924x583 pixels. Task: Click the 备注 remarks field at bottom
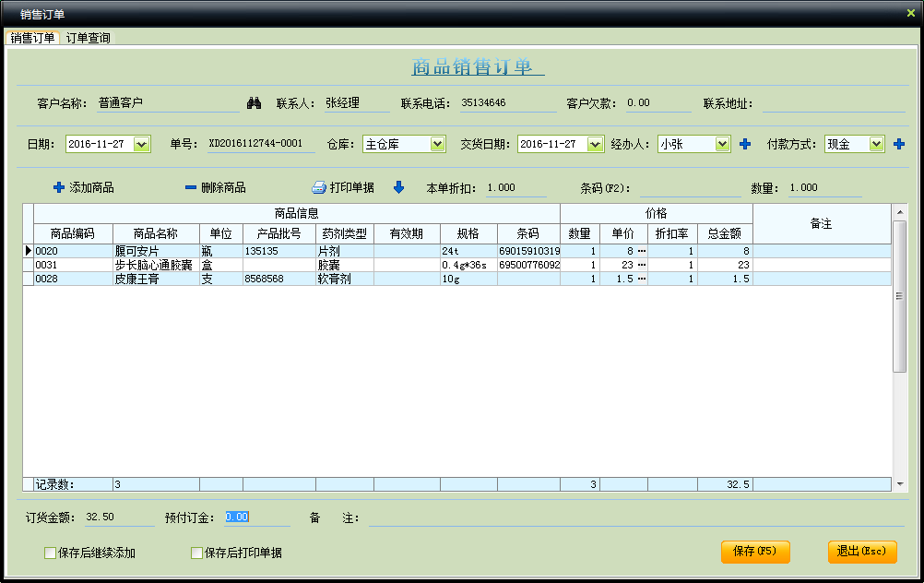point(636,518)
